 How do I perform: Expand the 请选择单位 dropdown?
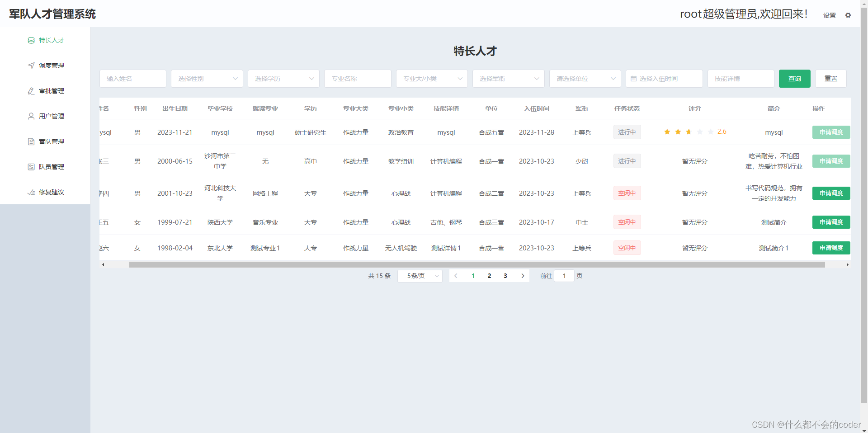(585, 79)
